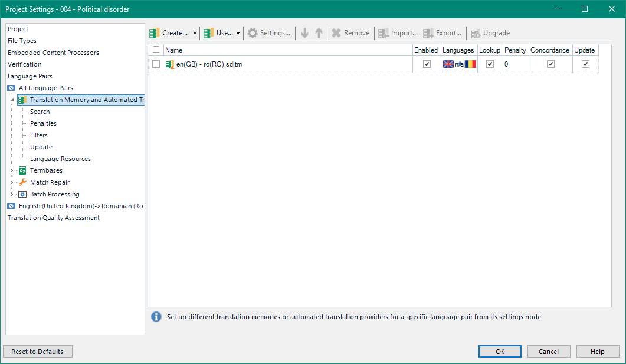
Task: Select the Settings gear icon in toolbar
Action: (252, 32)
